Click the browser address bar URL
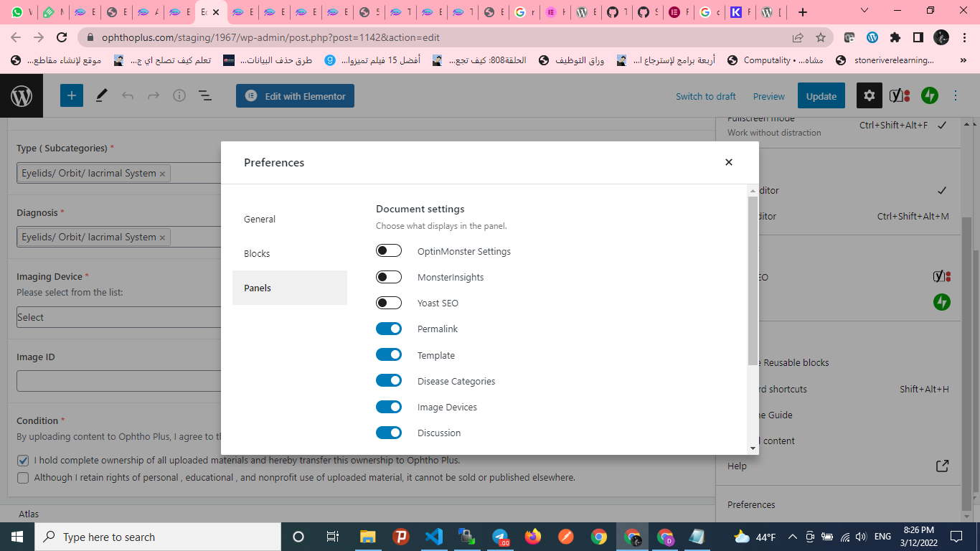Image resolution: width=980 pixels, height=551 pixels. 269,37
